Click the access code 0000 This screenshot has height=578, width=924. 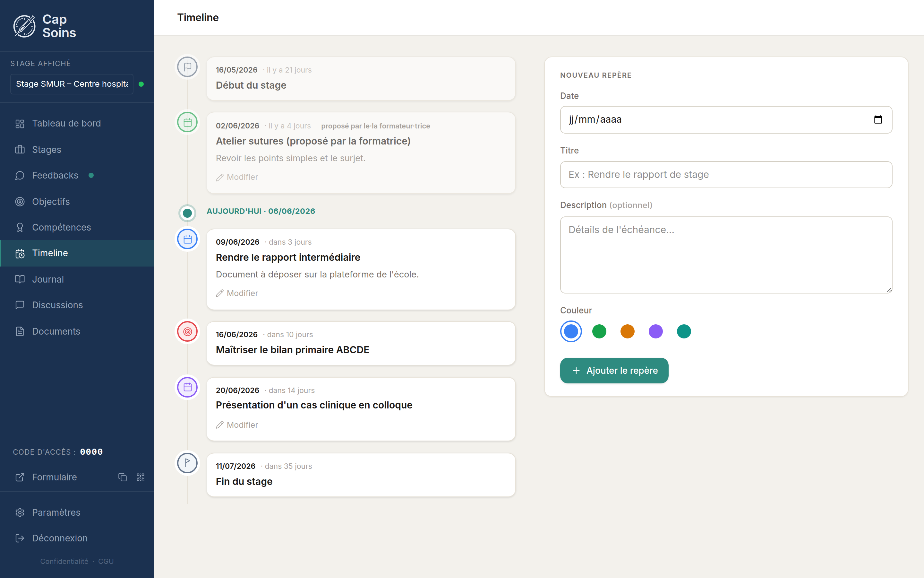pyautogui.click(x=91, y=452)
